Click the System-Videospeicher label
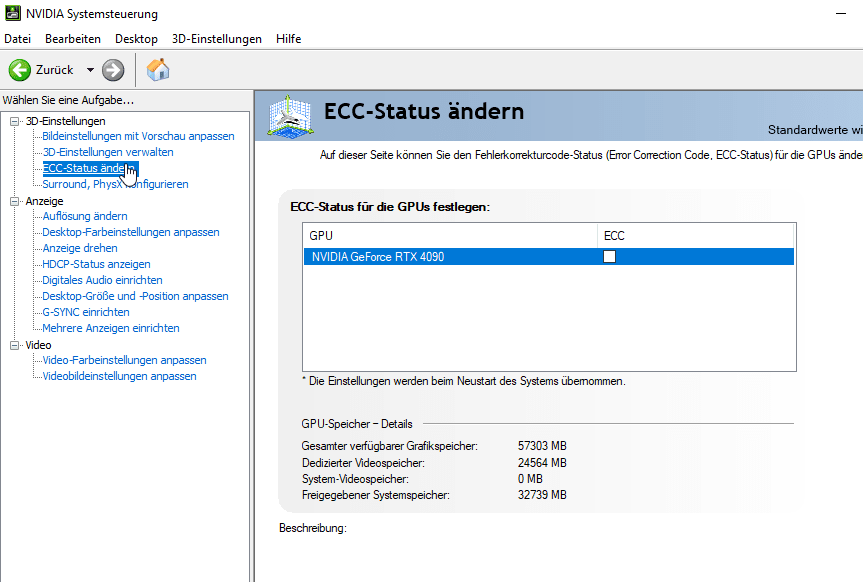 click(x=355, y=479)
